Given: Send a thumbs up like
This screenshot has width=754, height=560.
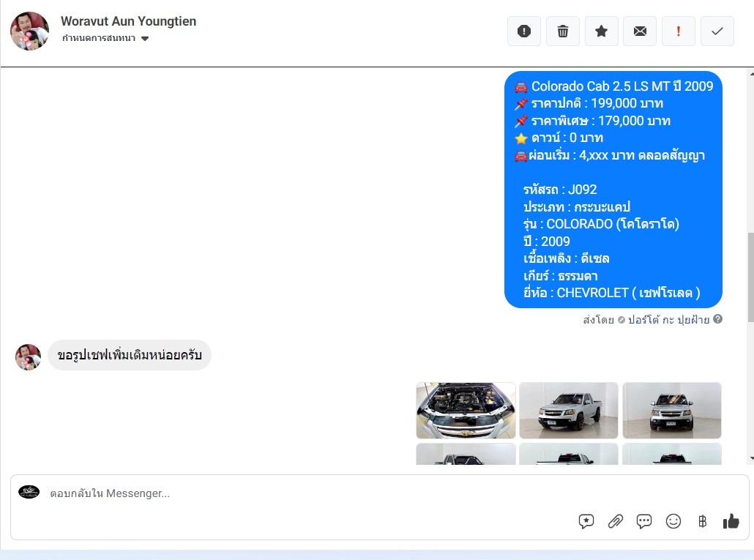Looking at the screenshot, I should (731, 521).
